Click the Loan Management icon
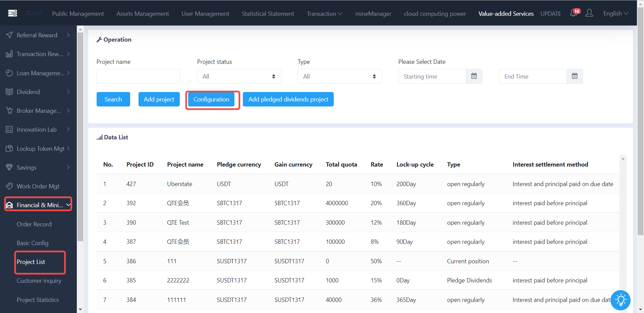Viewport: 644px width, 313px height. pos(9,73)
